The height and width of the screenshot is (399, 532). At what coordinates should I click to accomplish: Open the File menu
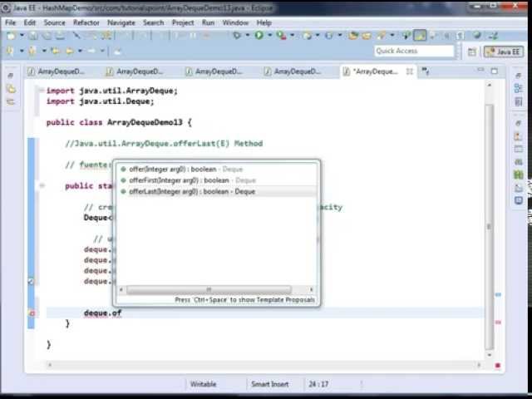[10, 22]
